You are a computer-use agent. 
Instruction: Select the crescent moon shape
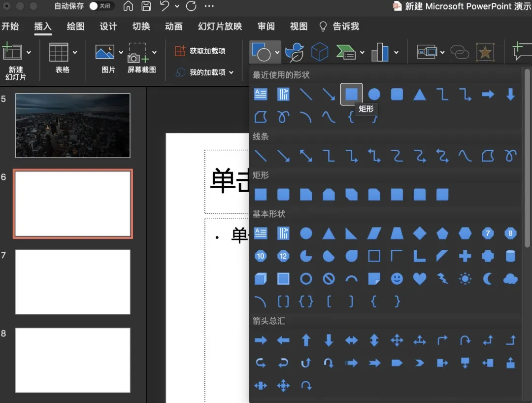click(x=488, y=279)
